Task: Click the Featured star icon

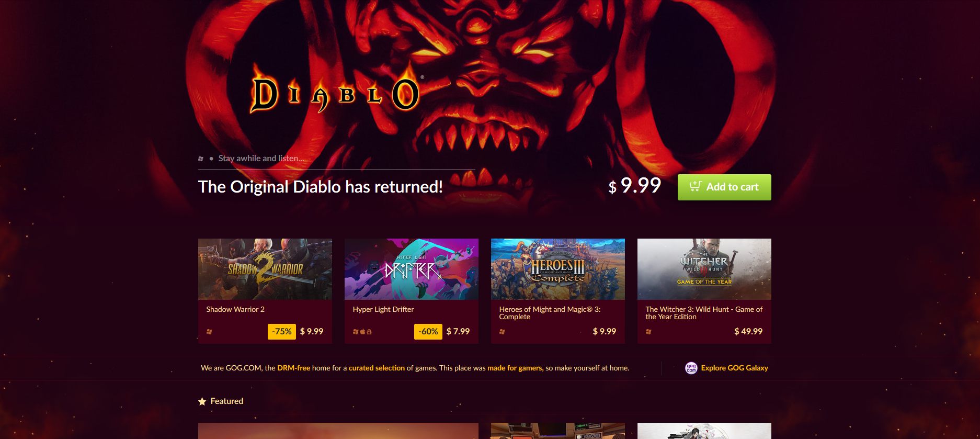Action: coord(202,401)
